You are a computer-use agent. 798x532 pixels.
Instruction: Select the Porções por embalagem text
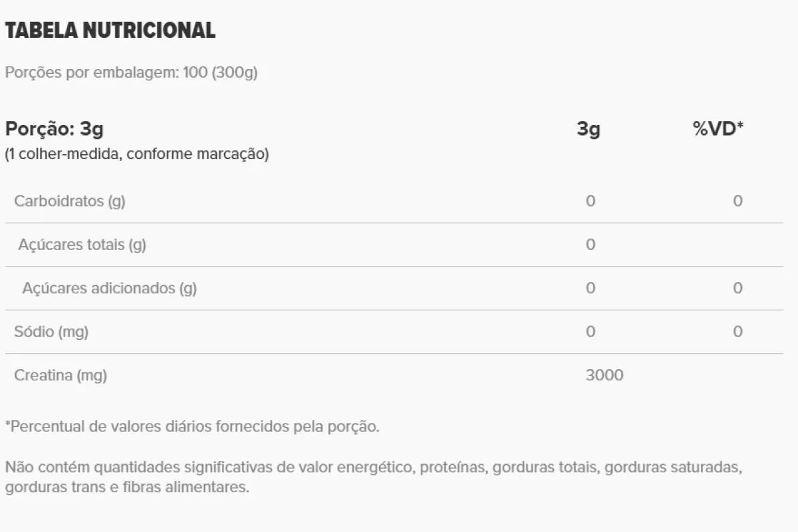pyautogui.click(x=131, y=72)
